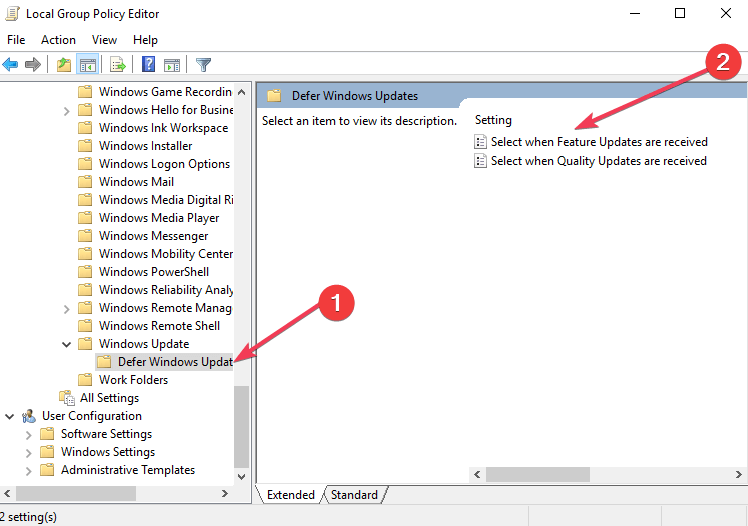Collapse the User Configuration node
Image resolution: width=748 pixels, height=526 pixels.
point(10,416)
